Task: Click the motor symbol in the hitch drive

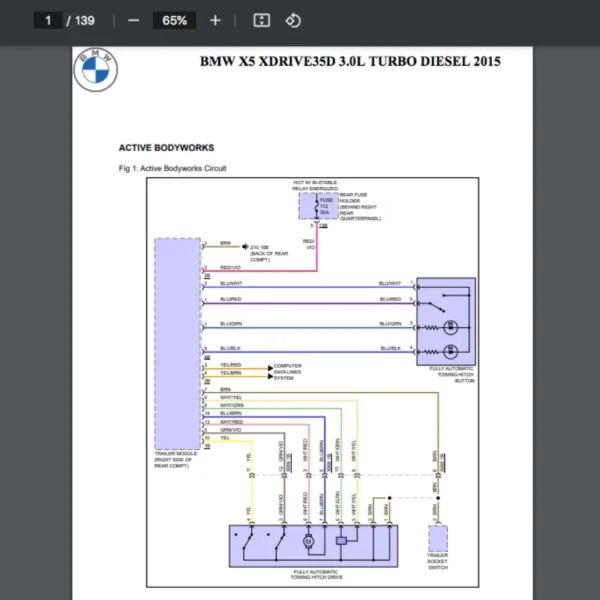Action: tap(309, 540)
